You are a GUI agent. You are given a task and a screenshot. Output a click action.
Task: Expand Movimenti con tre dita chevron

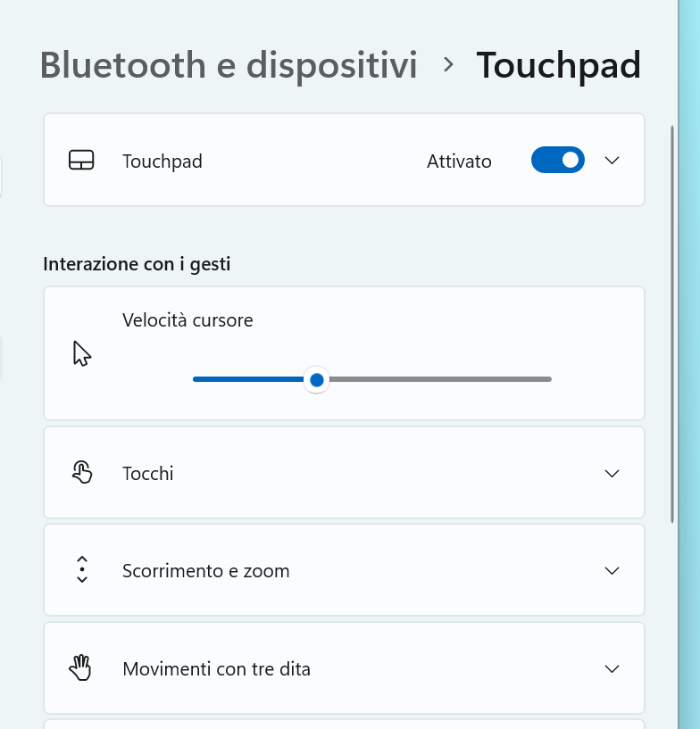(612, 668)
